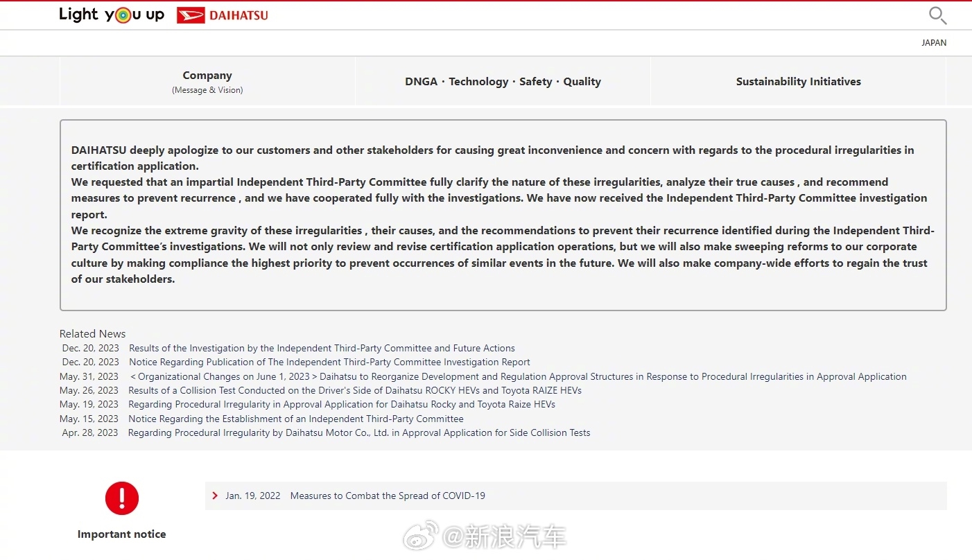Open the Company (Message & Vision) menu
This screenshot has height=560, width=972.
[x=207, y=81]
